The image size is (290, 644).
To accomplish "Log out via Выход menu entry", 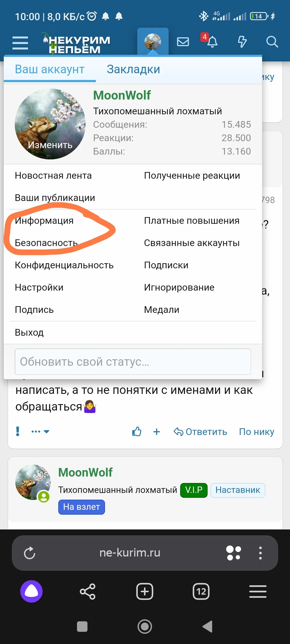I will [30, 332].
